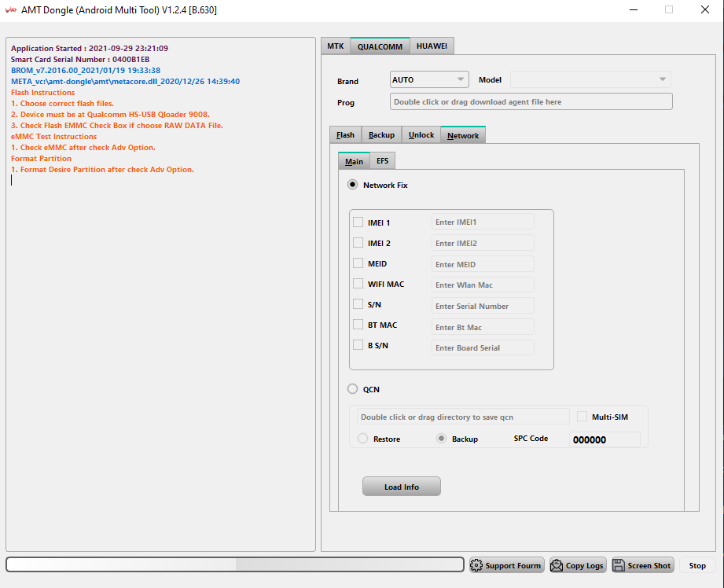The width and height of the screenshot is (724, 588).
Task: Click the Enter IMEI2 input field
Action: (x=483, y=243)
